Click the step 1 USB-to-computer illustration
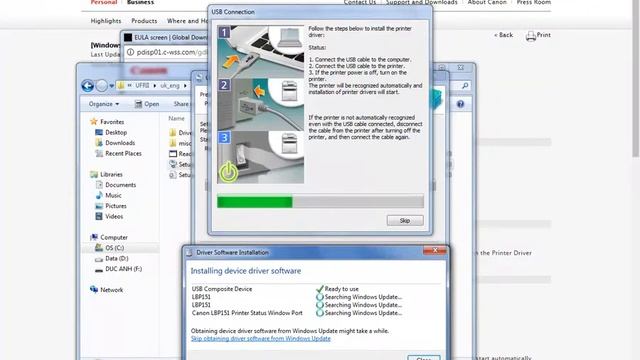Image resolution: width=640 pixels, height=360 pixels. point(260,52)
